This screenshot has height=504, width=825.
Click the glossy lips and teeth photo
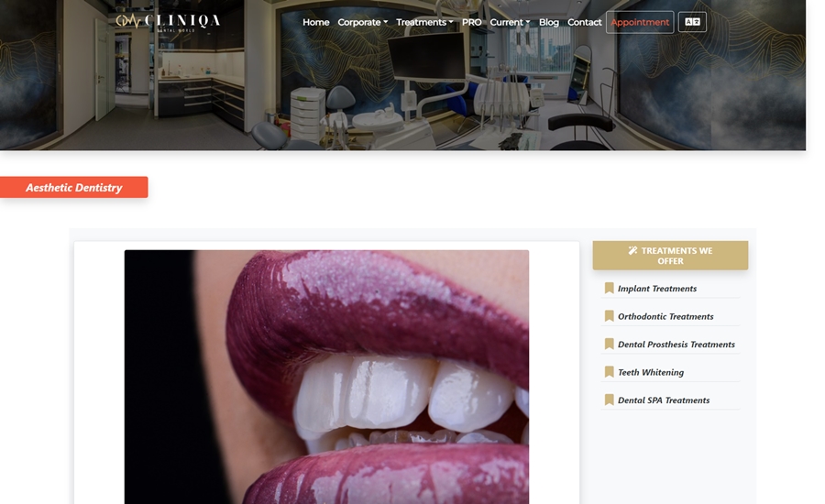click(326, 377)
